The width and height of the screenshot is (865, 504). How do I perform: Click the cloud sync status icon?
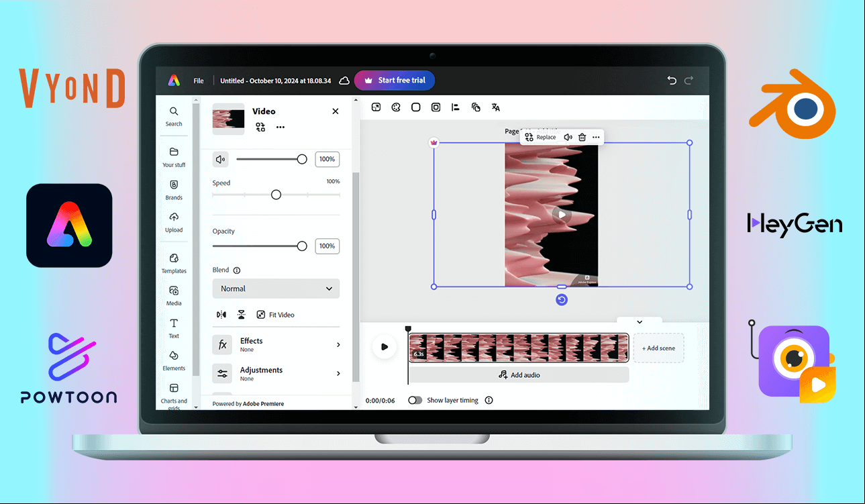pos(344,81)
